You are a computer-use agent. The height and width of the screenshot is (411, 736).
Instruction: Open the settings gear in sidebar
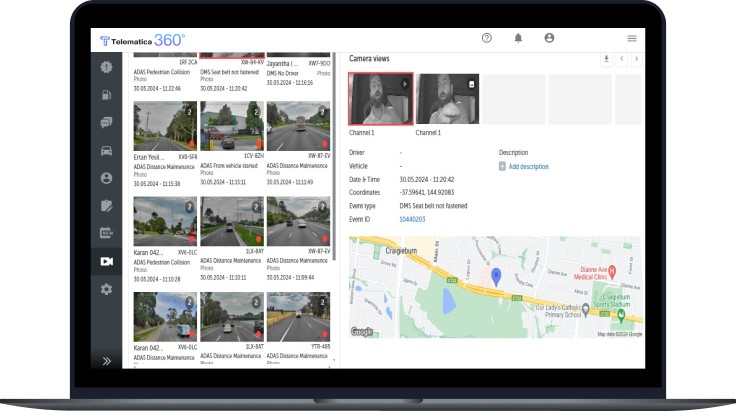coord(107,289)
